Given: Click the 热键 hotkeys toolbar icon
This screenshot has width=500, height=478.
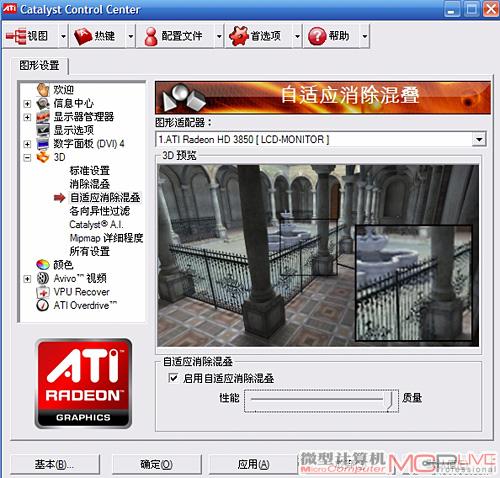Looking at the screenshot, I should pyautogui.click(x=83, y=36).
